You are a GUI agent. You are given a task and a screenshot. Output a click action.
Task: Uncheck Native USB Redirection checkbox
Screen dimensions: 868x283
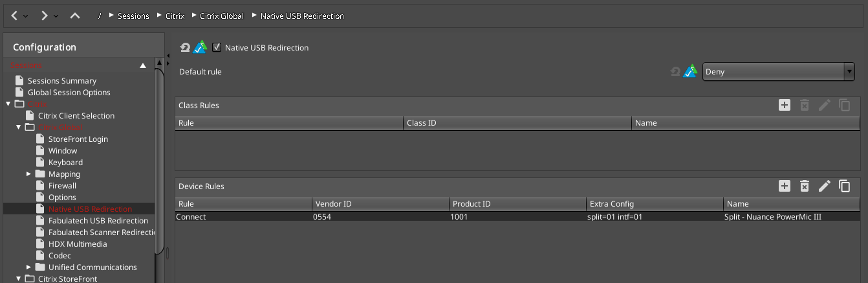point(217,47)
